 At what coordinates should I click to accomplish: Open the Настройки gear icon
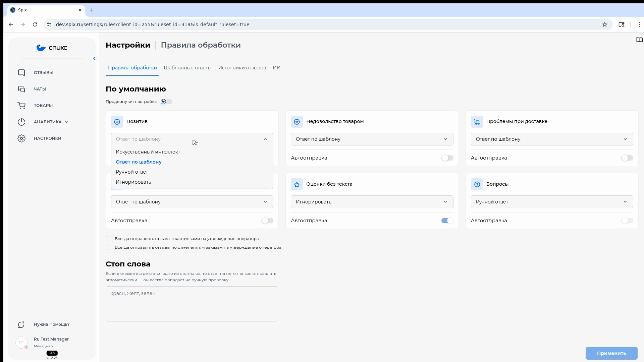(x=21, y=138)
